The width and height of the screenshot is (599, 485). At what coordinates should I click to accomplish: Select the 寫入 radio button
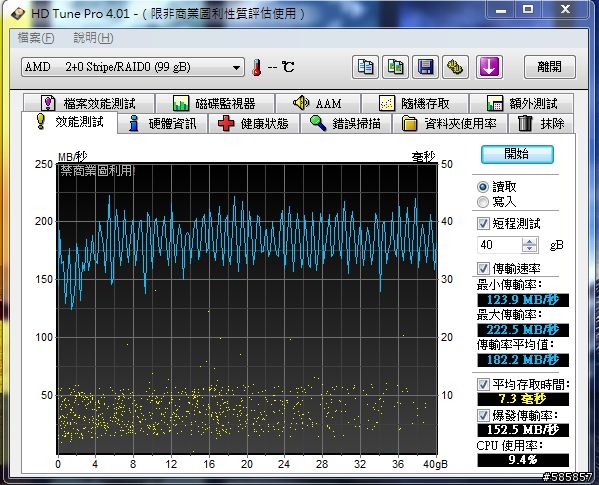pos(483,202)
